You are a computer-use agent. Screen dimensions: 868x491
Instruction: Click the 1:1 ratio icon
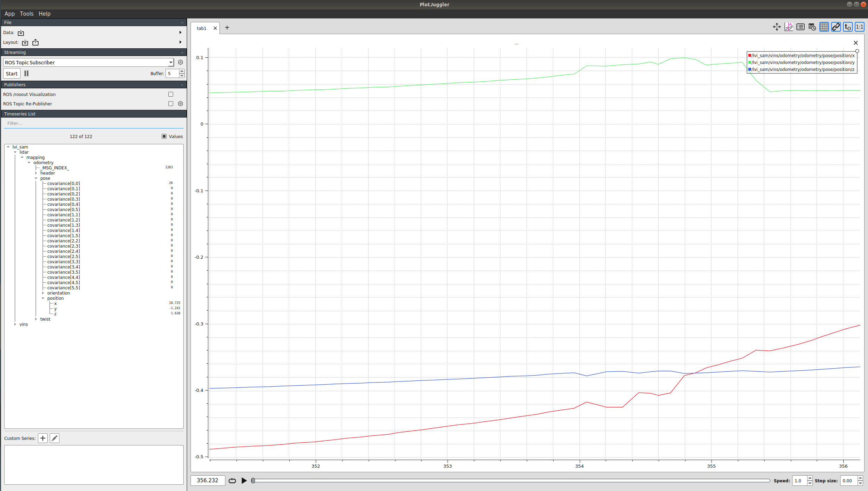(x=859, y=27)
